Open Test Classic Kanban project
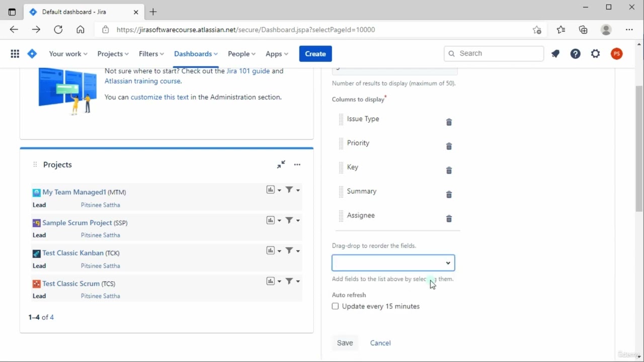 pyautogui.click(x=73, y=253)
